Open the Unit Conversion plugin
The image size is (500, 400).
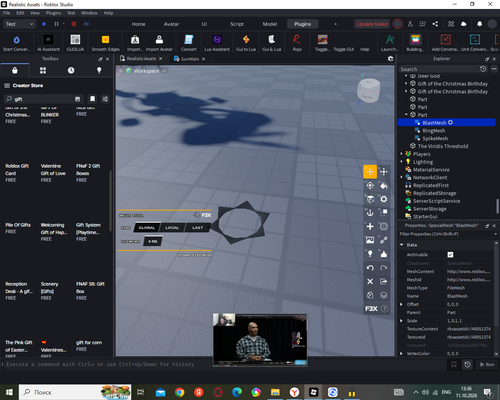[475, 43]
